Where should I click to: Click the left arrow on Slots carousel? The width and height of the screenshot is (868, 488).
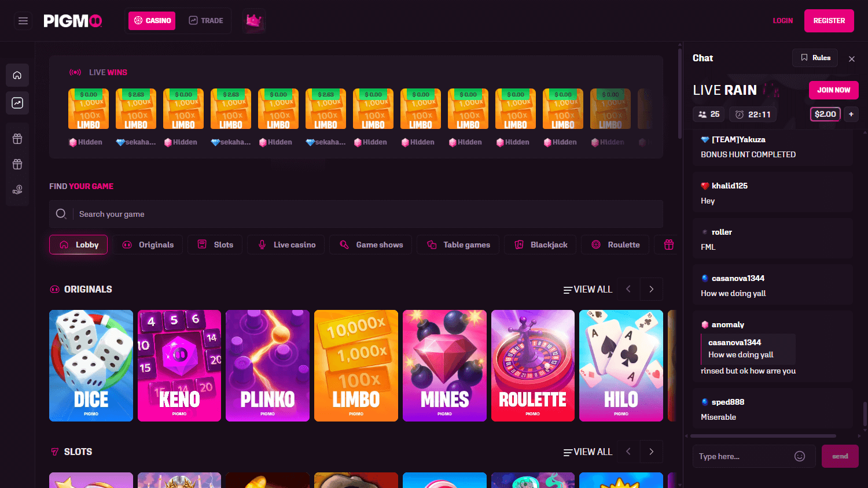(628, 452)
